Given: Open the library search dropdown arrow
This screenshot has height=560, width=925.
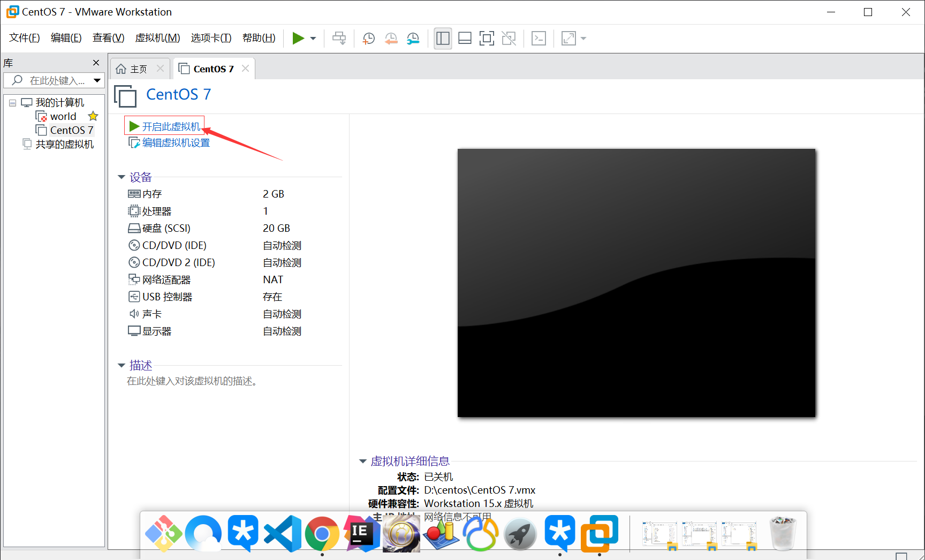Looking at the screenshot, I should tap(97, 80).
